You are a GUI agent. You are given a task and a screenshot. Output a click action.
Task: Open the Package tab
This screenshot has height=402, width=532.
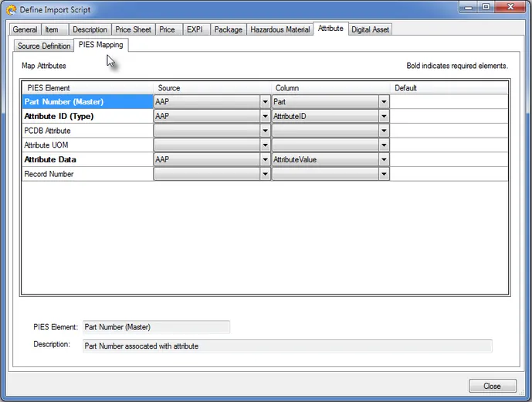point(228,29)
